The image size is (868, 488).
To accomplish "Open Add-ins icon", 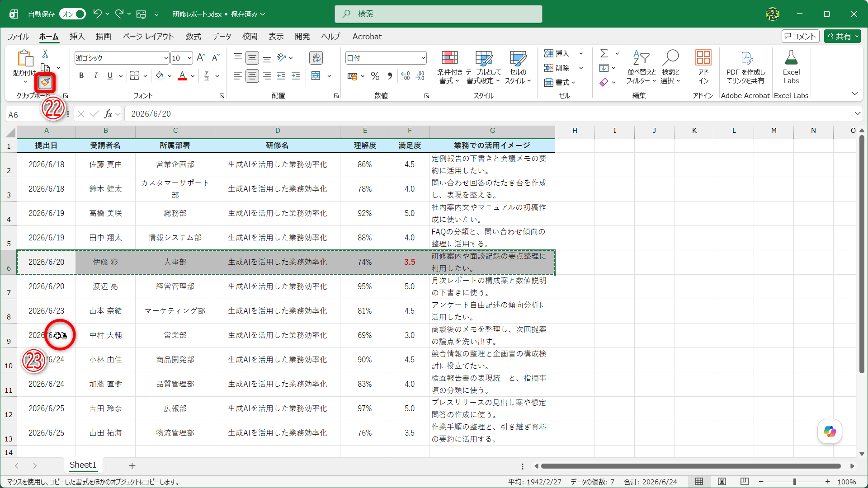I will point(703,66).
